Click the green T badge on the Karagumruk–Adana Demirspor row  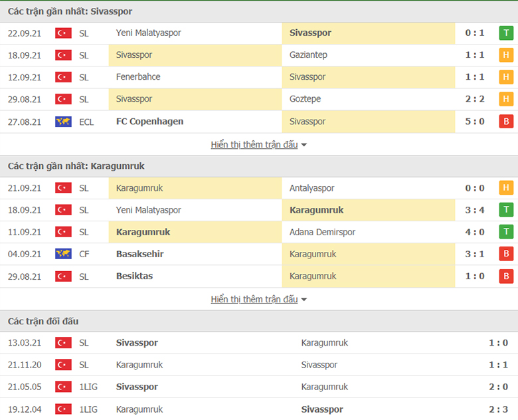[x=506, y=232]
